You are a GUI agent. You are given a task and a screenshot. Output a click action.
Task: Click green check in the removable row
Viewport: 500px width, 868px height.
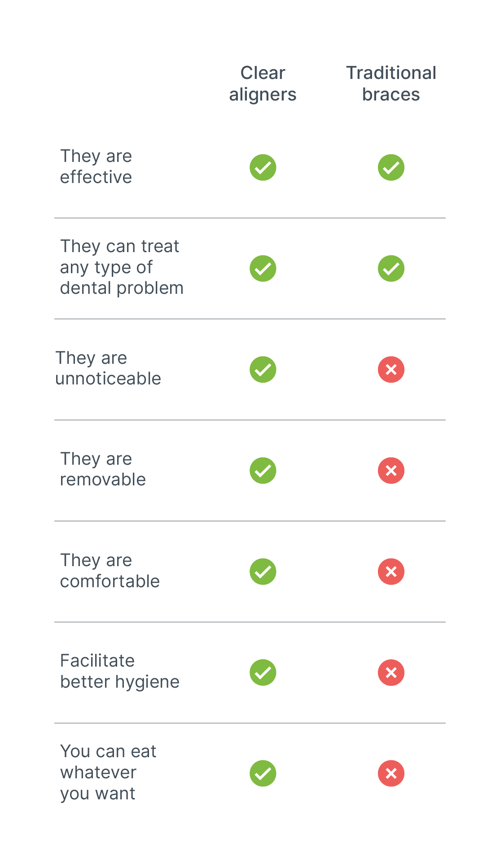click(x=263, y=471)
